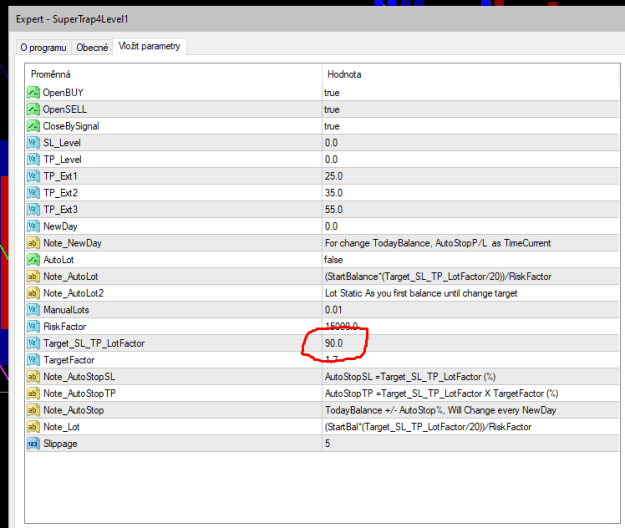Viewport: 625px width, 528px height.
Task: Click the Slippage integer-type icon
Action: [33, 444]
